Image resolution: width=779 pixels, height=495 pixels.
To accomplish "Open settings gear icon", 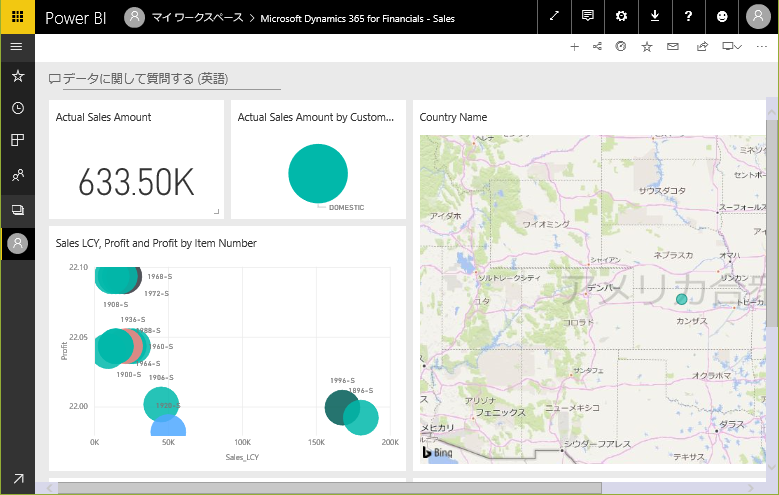I will 621,16.
